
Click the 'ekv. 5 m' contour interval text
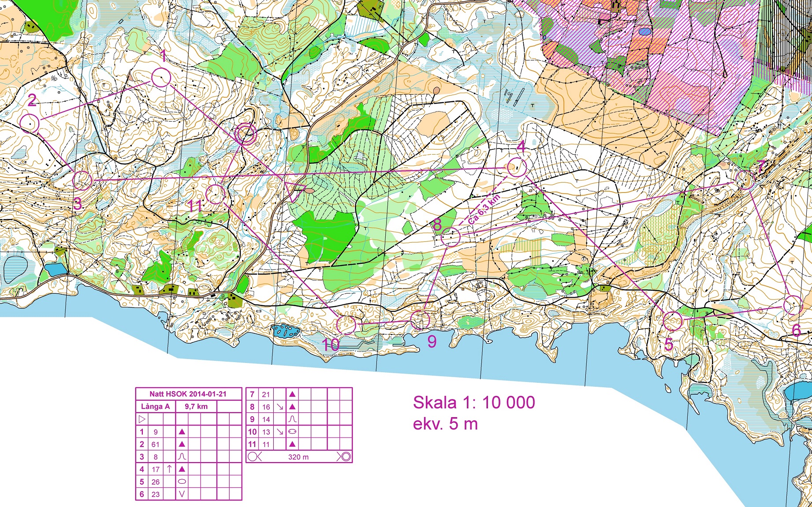click(445, 424)
